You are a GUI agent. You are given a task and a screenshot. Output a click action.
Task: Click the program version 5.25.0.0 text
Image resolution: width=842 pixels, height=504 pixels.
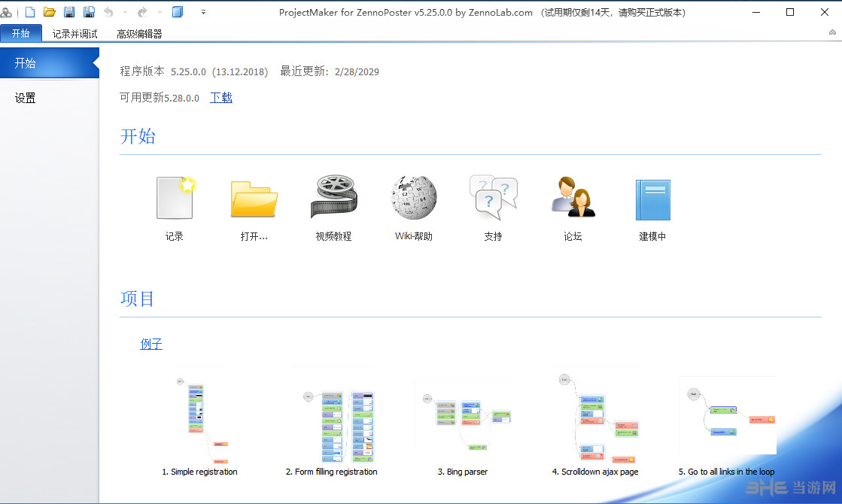click(194, 71)
